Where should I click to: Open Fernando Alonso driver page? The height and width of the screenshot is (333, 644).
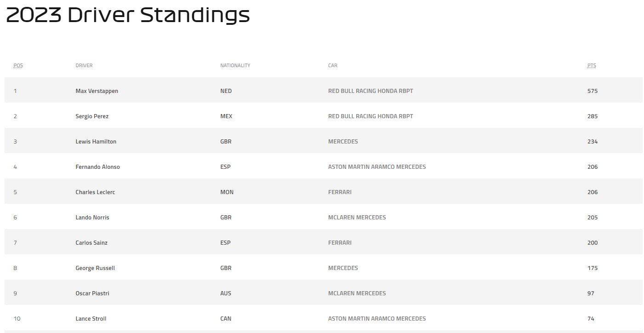pyautogui.click(x=97, y=167)
